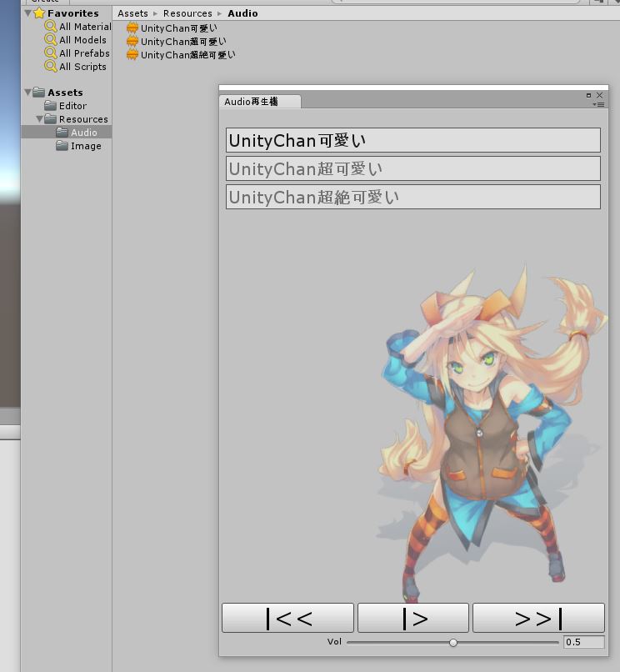Select the UnityChan可愛い asset file name

coord(179,28)
